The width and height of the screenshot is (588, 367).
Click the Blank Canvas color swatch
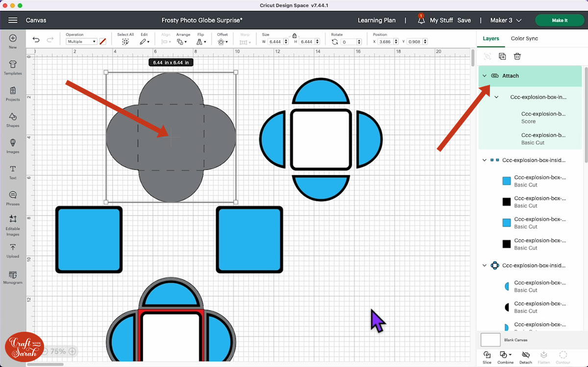tap(490, 340)
